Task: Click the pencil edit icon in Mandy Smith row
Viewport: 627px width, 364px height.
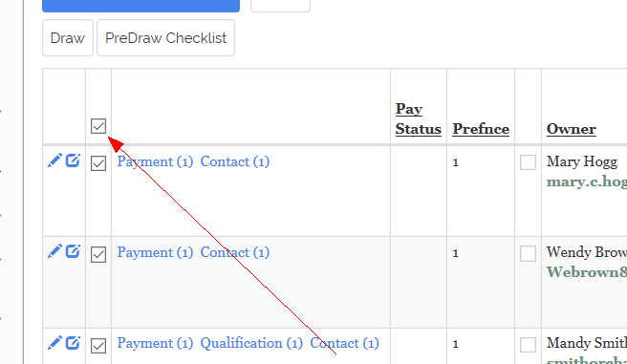Action: 54,342
